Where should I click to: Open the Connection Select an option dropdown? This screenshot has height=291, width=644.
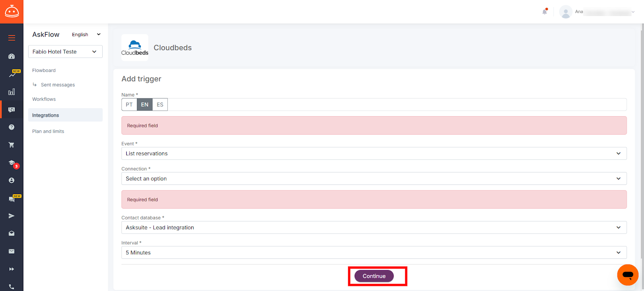click(374, 178)
